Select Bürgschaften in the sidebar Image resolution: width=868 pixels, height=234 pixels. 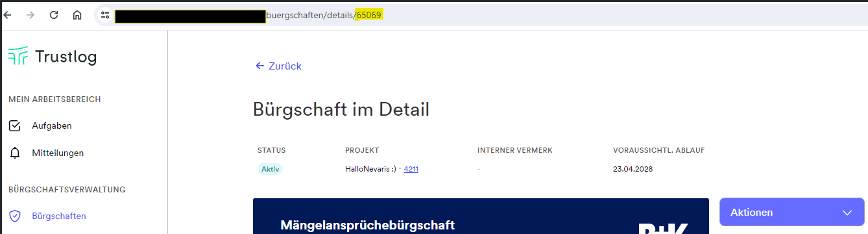pos(59,216)
